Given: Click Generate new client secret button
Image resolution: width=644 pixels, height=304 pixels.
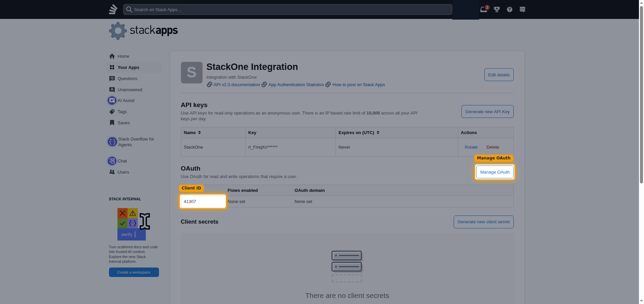Looking at the screenshot, I should tap(484, 222).
